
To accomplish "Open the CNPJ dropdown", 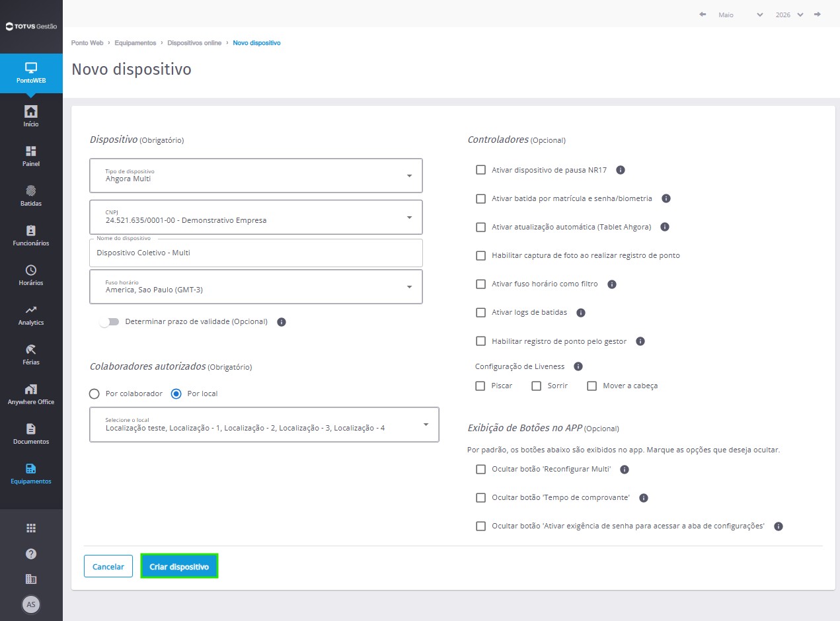I will coord(256,217).
